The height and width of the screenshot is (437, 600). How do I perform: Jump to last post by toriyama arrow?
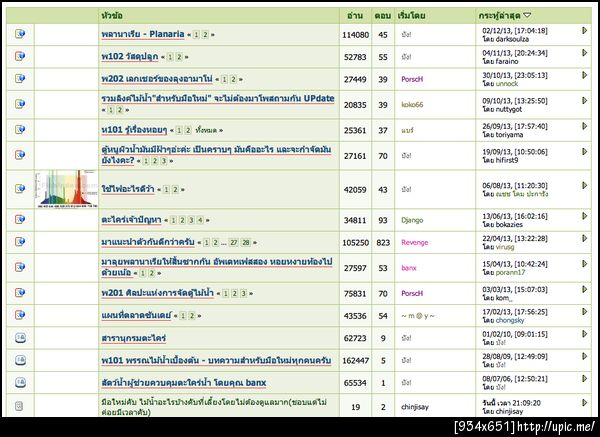[x=584, y=126]
